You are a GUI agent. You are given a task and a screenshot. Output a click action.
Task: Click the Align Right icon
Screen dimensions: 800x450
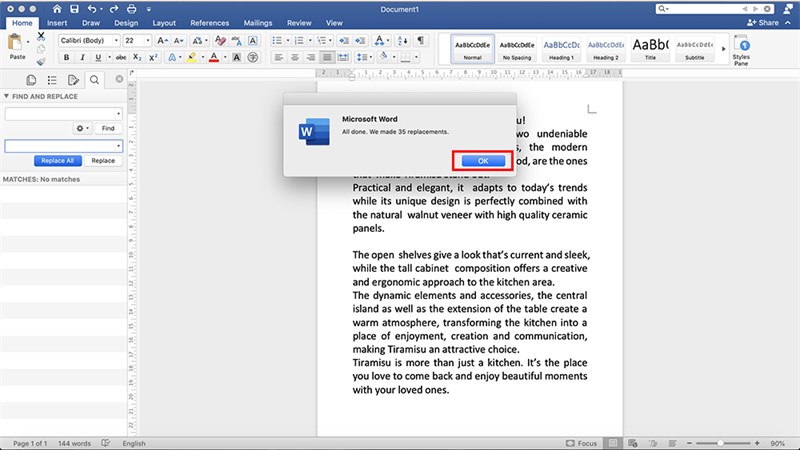[x=310, y=58]
